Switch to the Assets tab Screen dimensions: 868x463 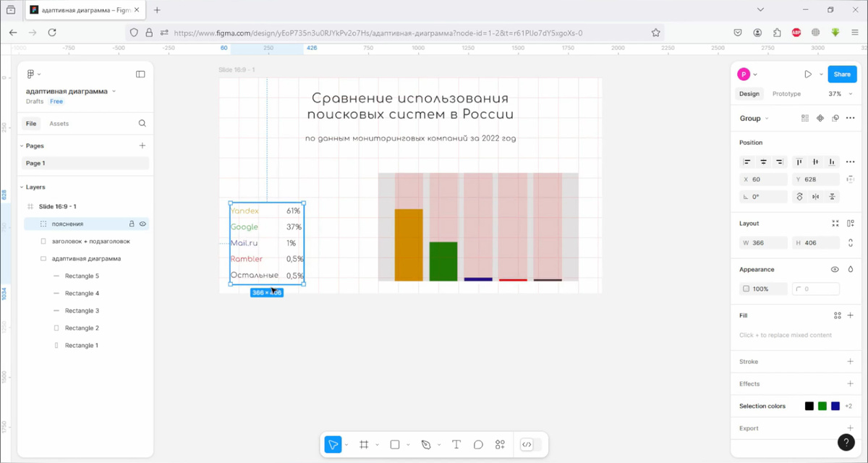[59, 124]
